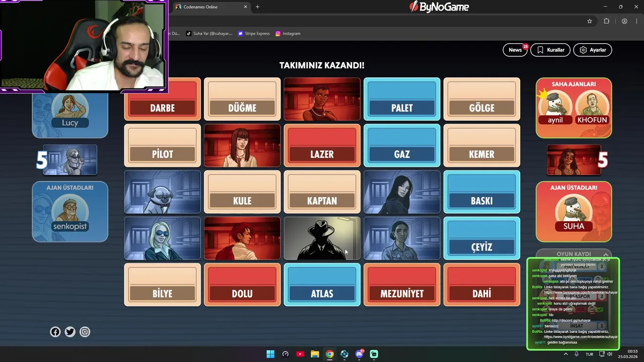Image resolution: width=644 pixels, height=362 pixels.
Task: Open Chrome profile icon
Action: point(624,21)
